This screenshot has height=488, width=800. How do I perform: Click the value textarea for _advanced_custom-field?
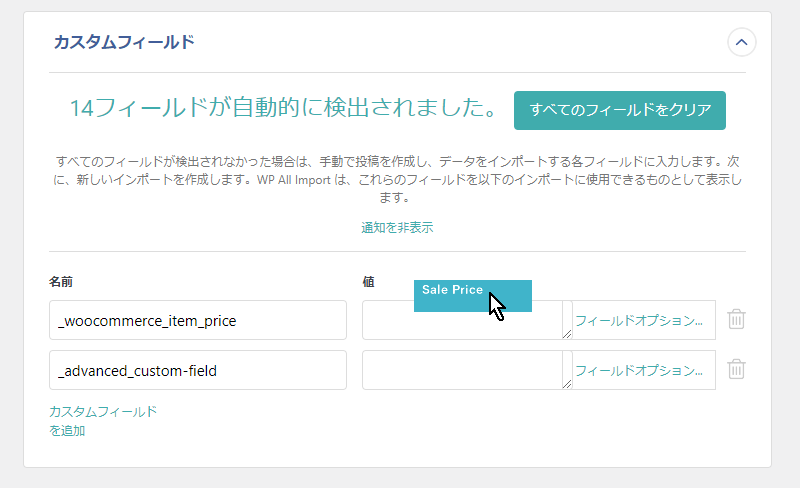467,370
